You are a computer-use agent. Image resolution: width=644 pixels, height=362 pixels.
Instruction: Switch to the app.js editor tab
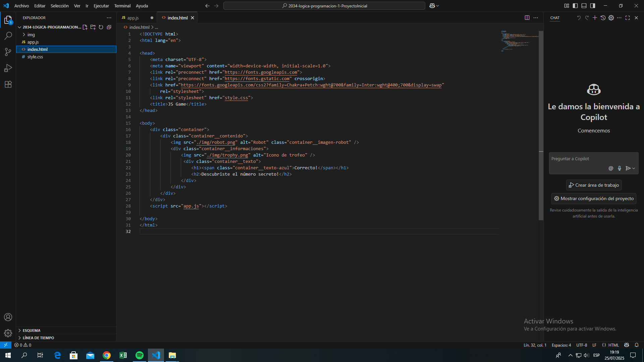coord(133,18)
